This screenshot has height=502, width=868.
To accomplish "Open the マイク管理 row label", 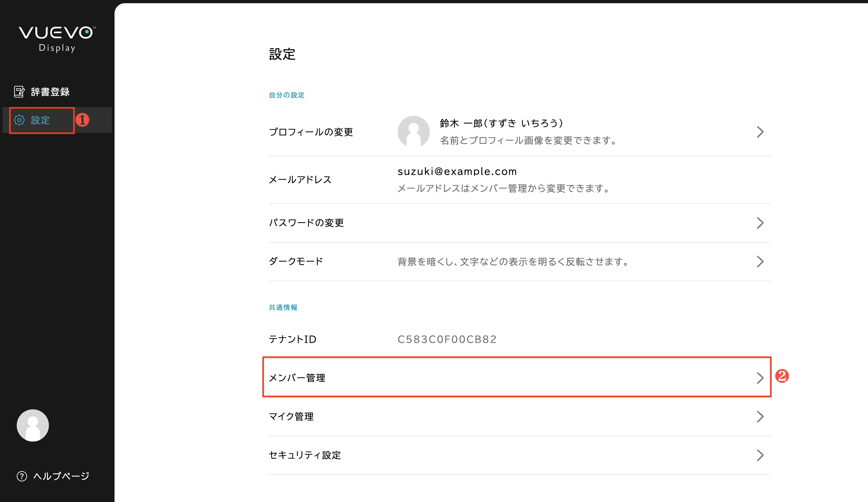I will tap(291, 416).
